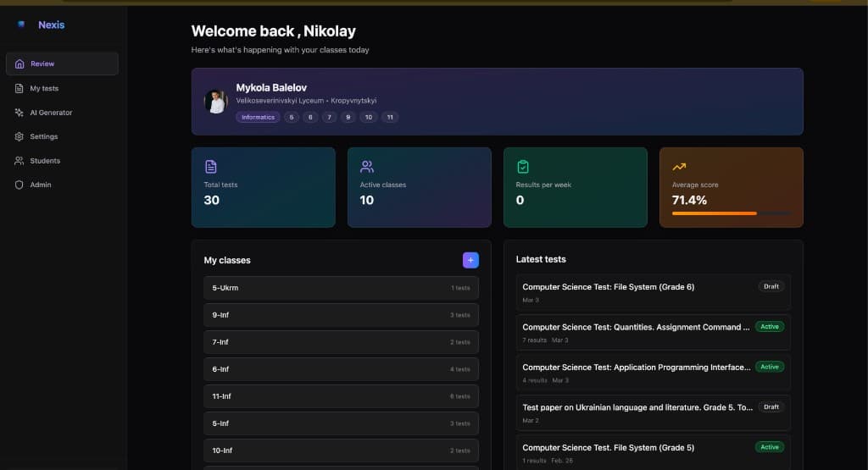Open the Ukrainian language and literature test paper
Image resolution: width=868 pixels, height=470 pixels.
(654, 413)
